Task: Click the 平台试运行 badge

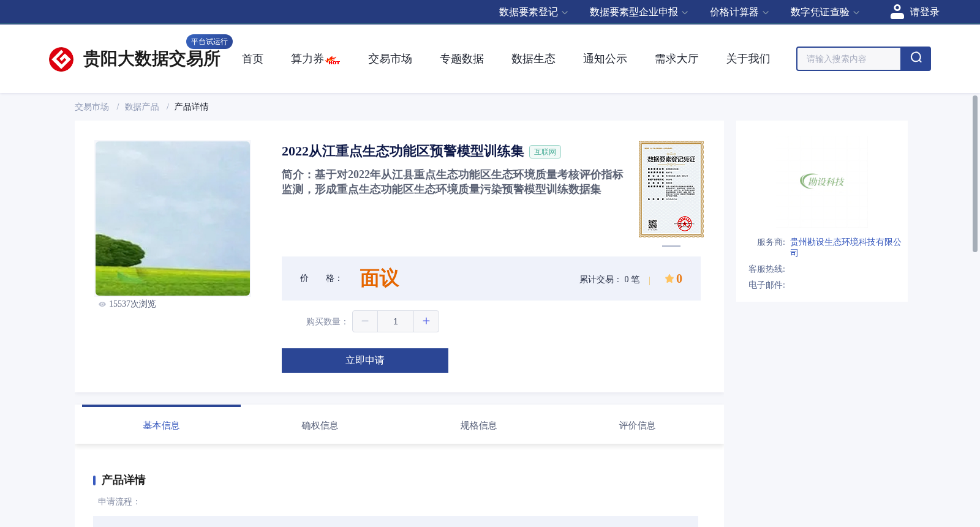Action: point(209,42)
